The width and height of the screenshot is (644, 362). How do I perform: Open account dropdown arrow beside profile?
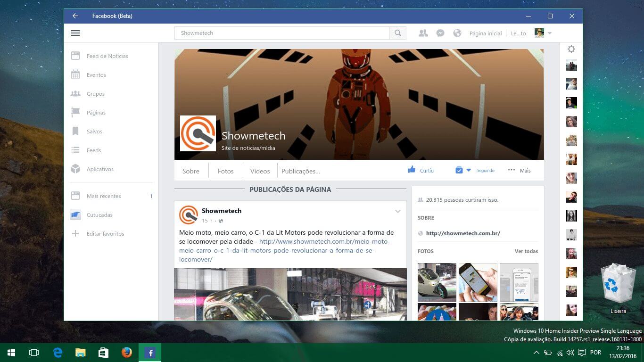[550, 33]
